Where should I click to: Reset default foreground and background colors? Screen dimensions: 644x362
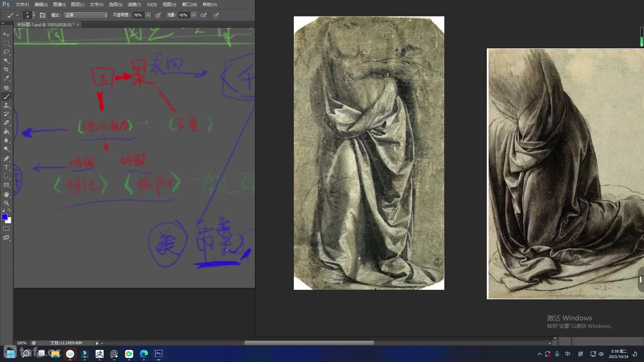3,210
